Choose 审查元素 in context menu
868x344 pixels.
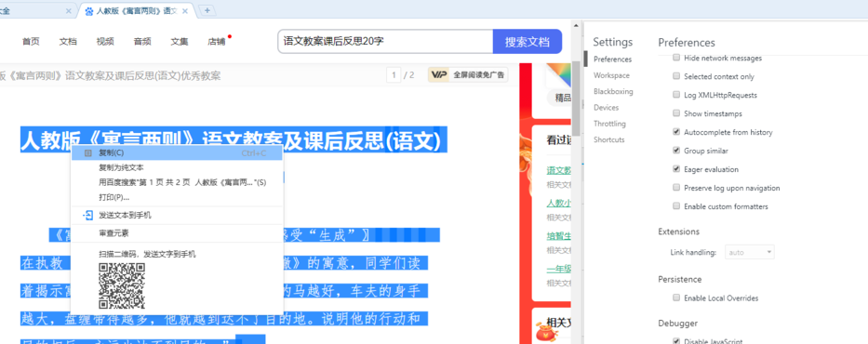(114, 233)
